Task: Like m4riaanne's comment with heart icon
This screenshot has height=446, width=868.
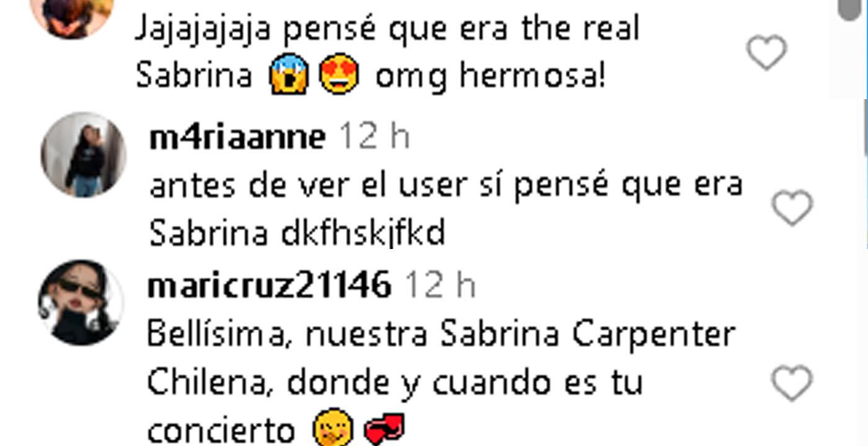Action: pos(792,208)
